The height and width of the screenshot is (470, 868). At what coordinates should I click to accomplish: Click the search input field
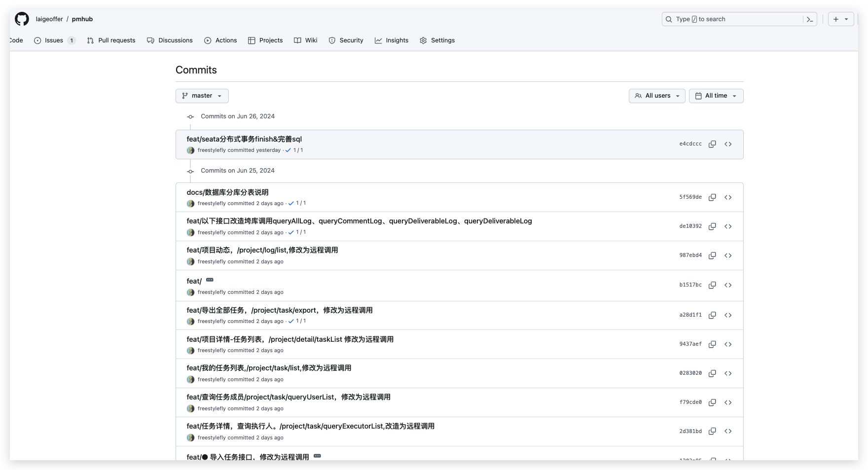point(735,19)
